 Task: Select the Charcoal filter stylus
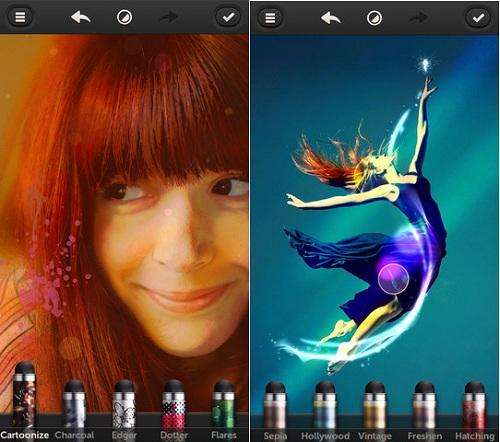click(74, 404)
